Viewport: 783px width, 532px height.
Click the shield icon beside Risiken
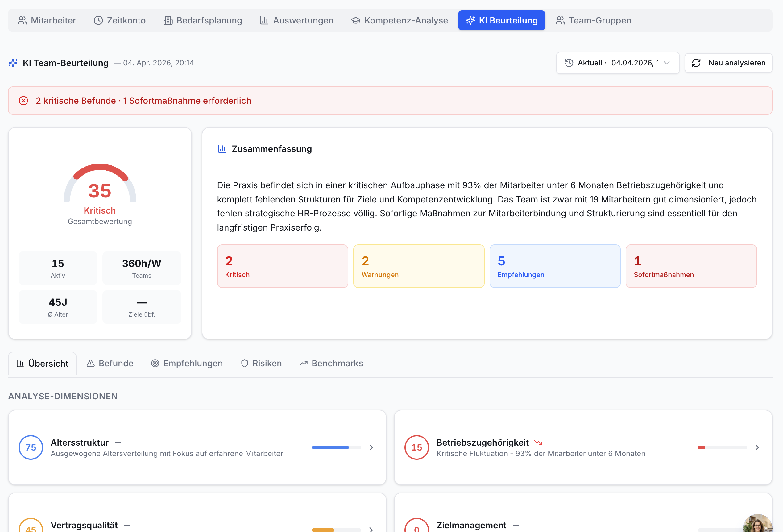tap(245, 363)
